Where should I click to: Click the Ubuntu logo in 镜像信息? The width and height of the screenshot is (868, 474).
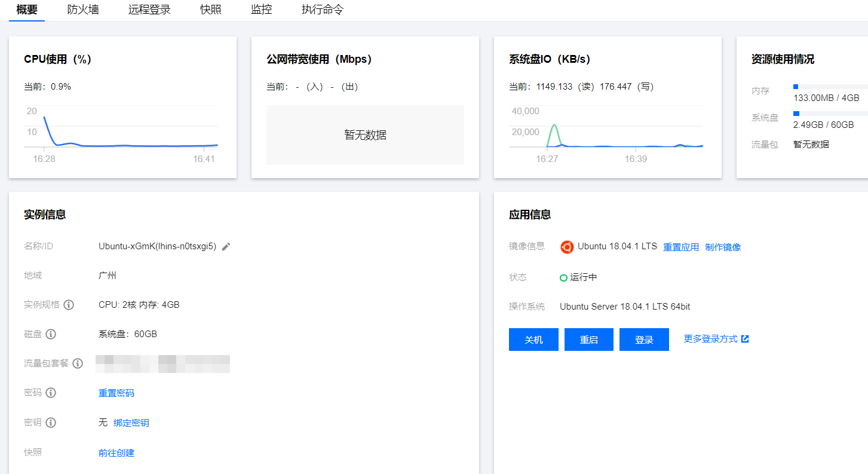point(566,247)
